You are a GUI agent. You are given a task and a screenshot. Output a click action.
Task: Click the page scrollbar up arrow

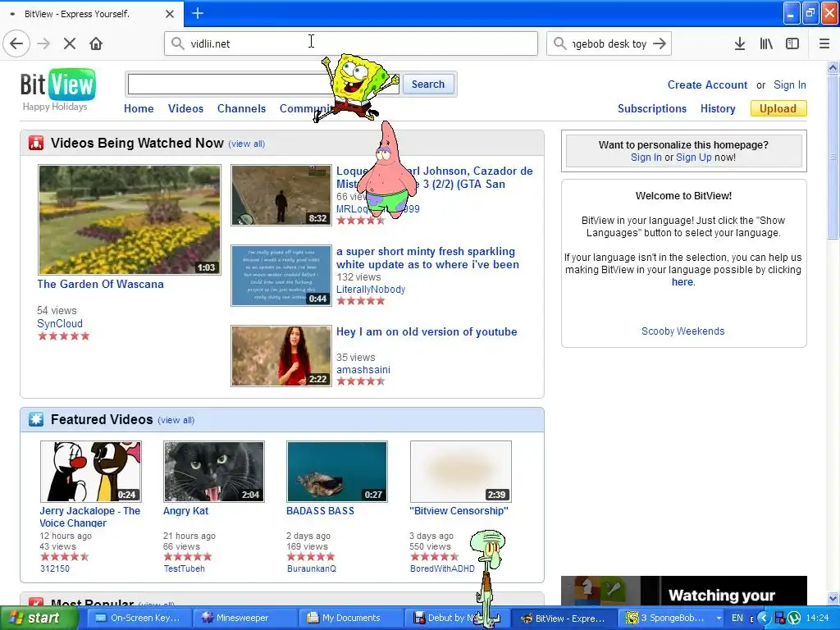(x=833, y=67)
